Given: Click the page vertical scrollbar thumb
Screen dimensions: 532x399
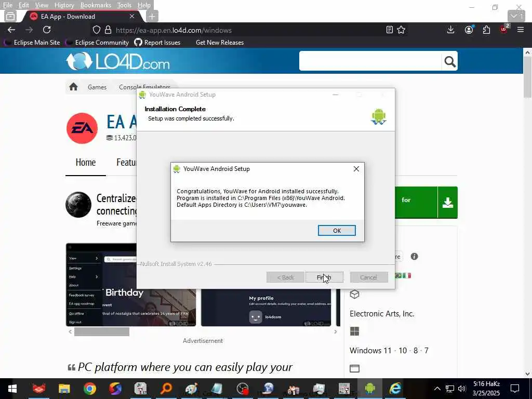Looking at the screenshot, I should click(x=527, y=77).
